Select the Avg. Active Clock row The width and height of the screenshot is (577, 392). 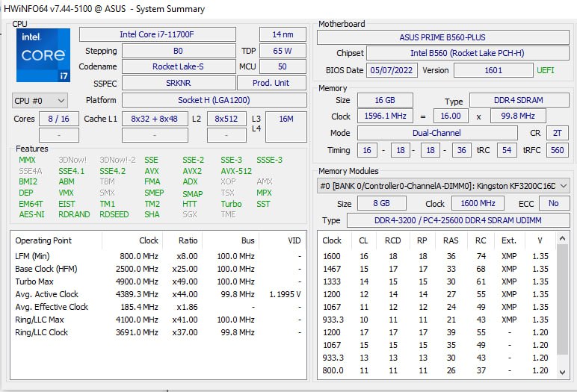157,294
